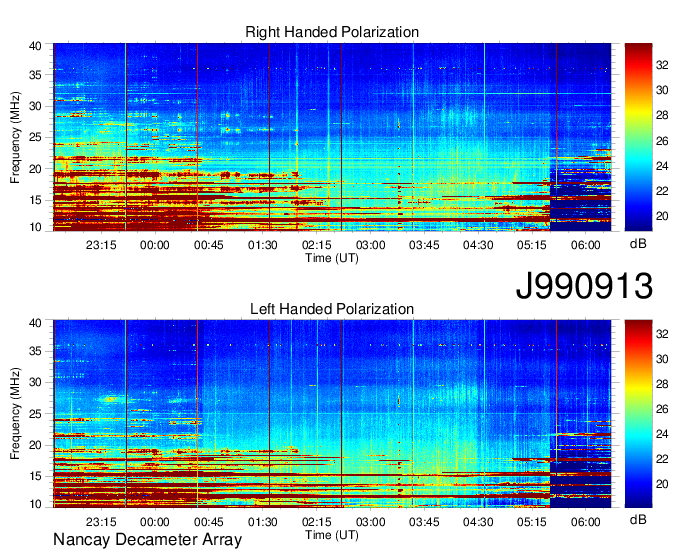Pick 00:45 time tick on Left Handed plot

pyautogui.click(x=209, y=522)
